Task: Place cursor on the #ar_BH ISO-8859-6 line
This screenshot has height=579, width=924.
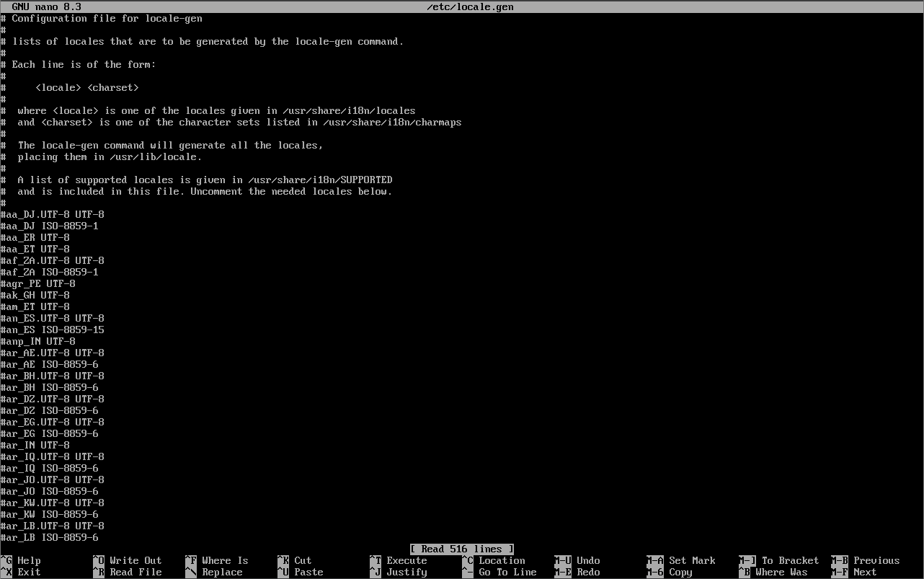Action: [49, 387]
